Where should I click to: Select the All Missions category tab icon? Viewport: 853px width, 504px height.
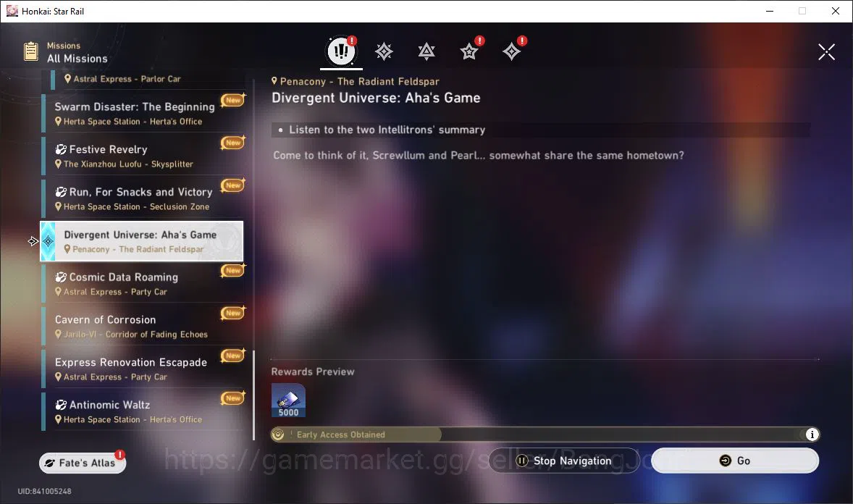(x=341, y=51)
